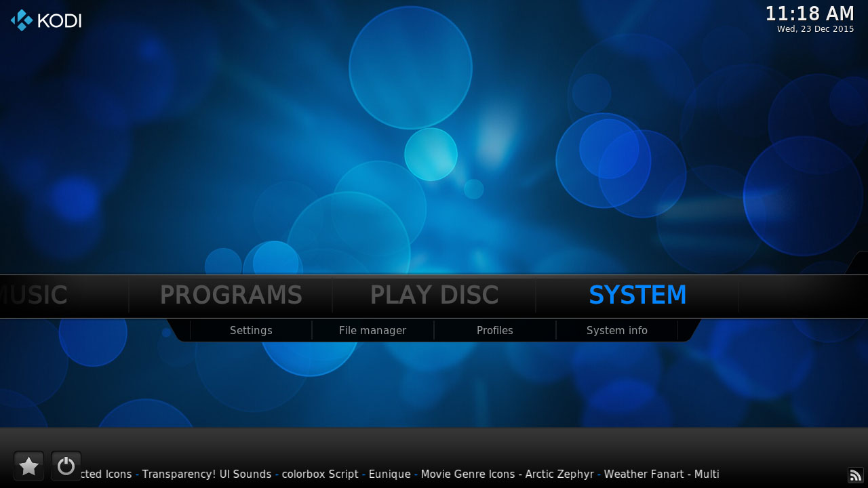Click 'Transparency! UI Sounds' ticker text
Screen dimensions: 868x488
pyautogui.click(x=207, y=474)
